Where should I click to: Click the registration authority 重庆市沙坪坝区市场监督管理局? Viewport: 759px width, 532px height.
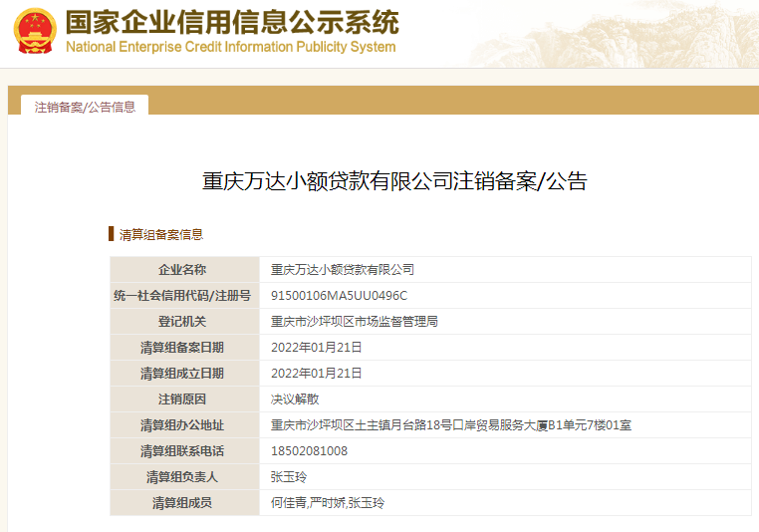355,321
